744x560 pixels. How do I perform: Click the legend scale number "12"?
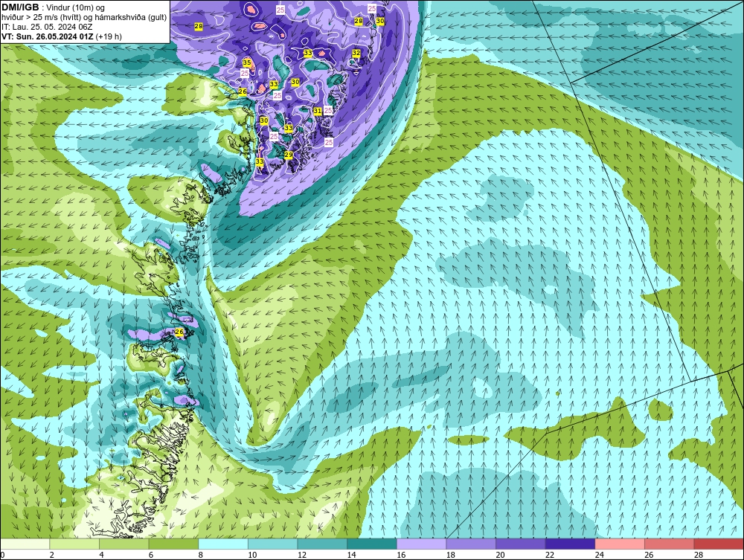click(x=302, y=555)
